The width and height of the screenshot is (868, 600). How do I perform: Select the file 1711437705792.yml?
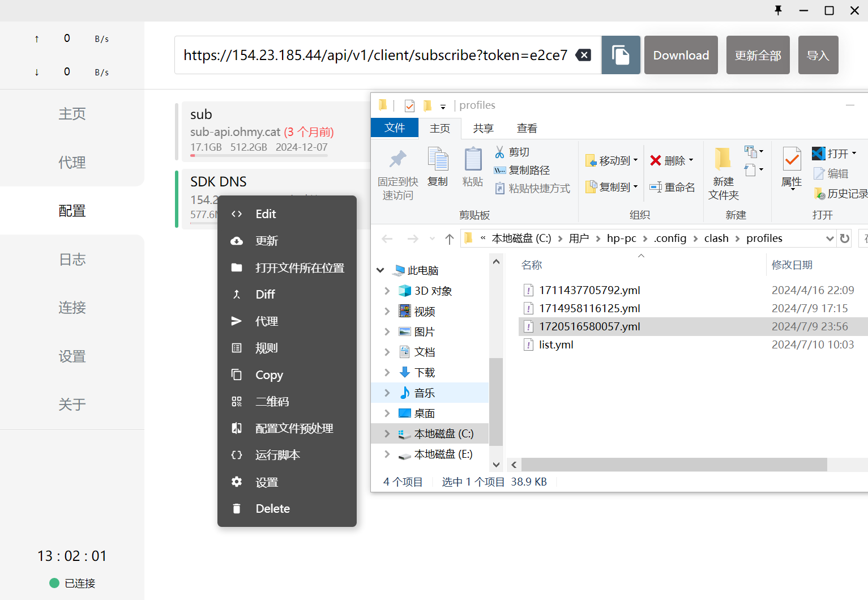tap(589, 290)
